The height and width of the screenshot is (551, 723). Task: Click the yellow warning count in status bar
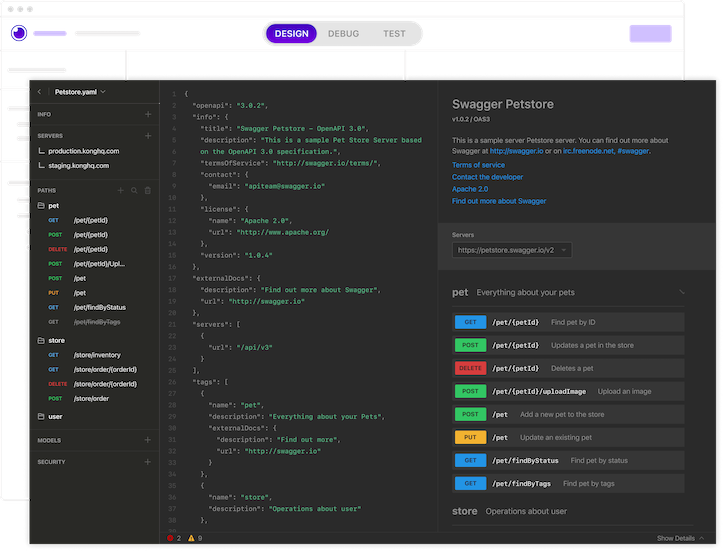(195, 538)
